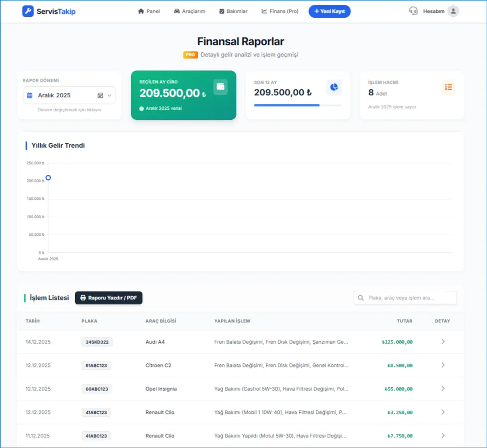Click the wallet icon on ciro card

[x=220, y=87]
